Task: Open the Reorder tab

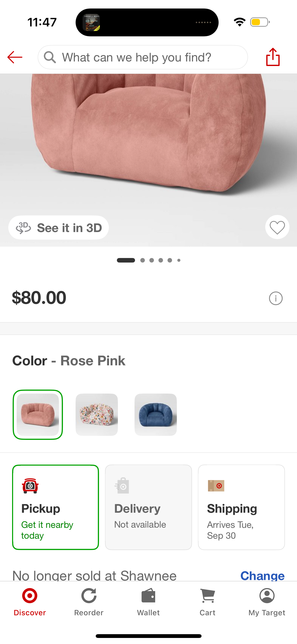Action: (89, 602)
